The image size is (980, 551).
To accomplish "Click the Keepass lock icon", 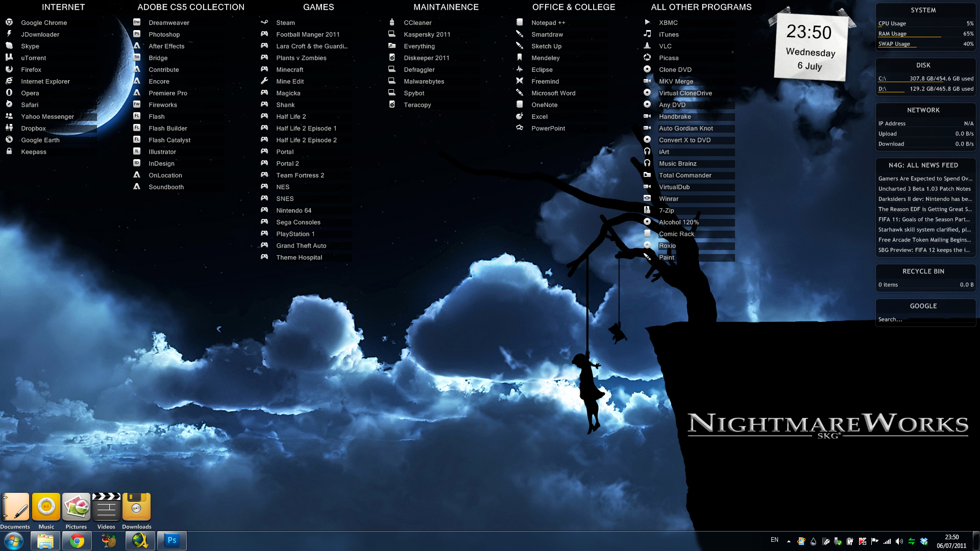I will pyautogui.click(x=9, y=152).
